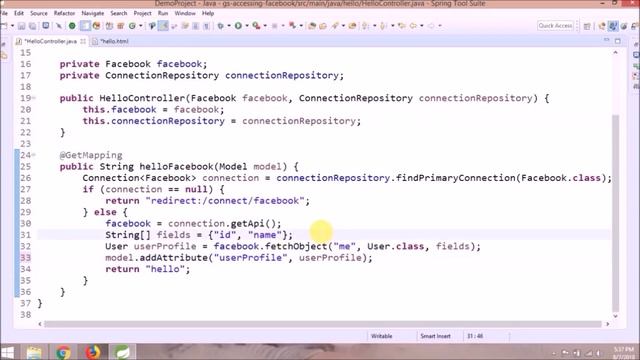Minimize the editor area
This screenshot has height=360, width=640.
click(607, 40)
